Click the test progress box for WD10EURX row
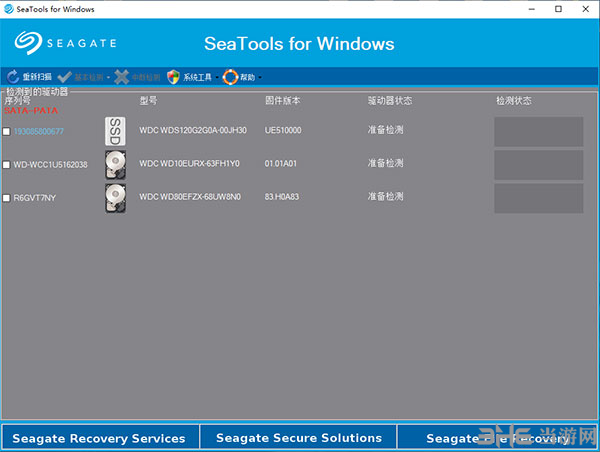Screen dimensions: 600x452 538,165
